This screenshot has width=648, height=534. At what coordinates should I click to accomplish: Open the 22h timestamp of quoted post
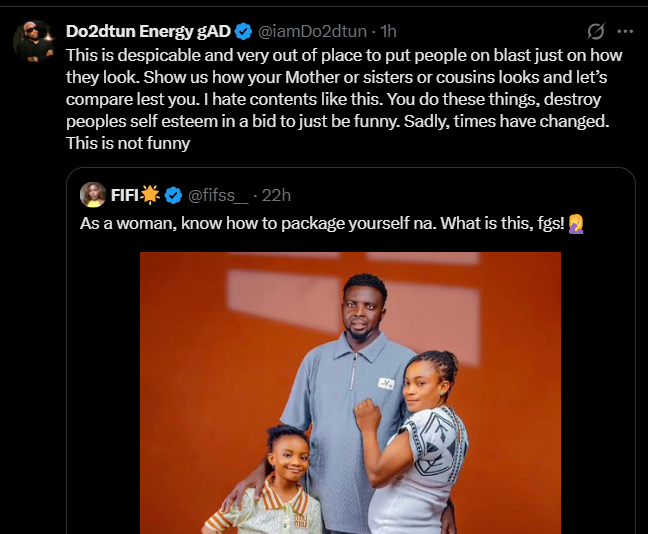276,194
